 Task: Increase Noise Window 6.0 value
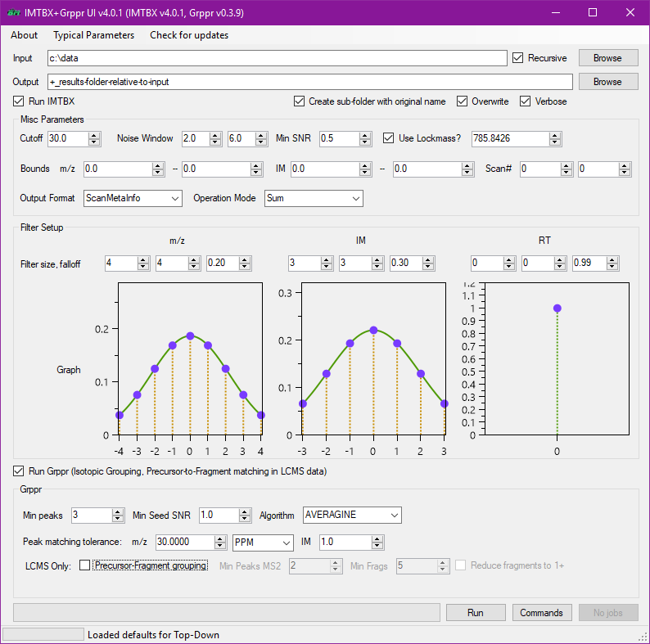[x=261, y=135]
